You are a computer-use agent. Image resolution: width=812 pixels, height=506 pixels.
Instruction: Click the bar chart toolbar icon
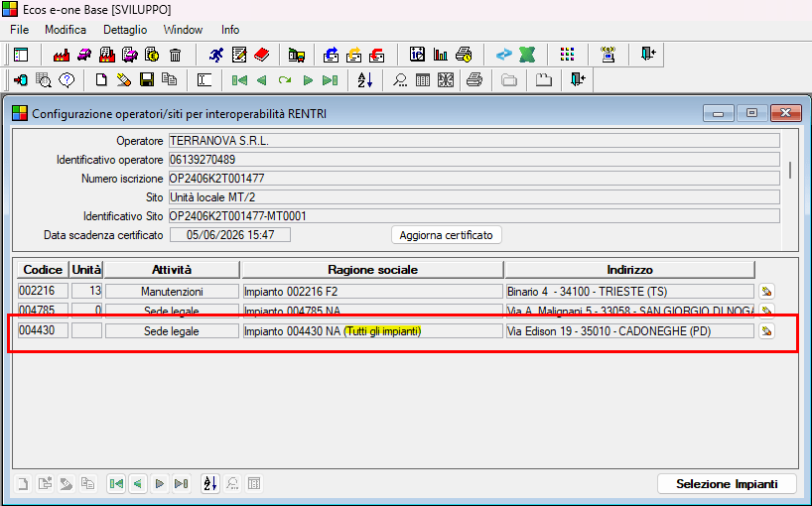(x=440, y=55)
